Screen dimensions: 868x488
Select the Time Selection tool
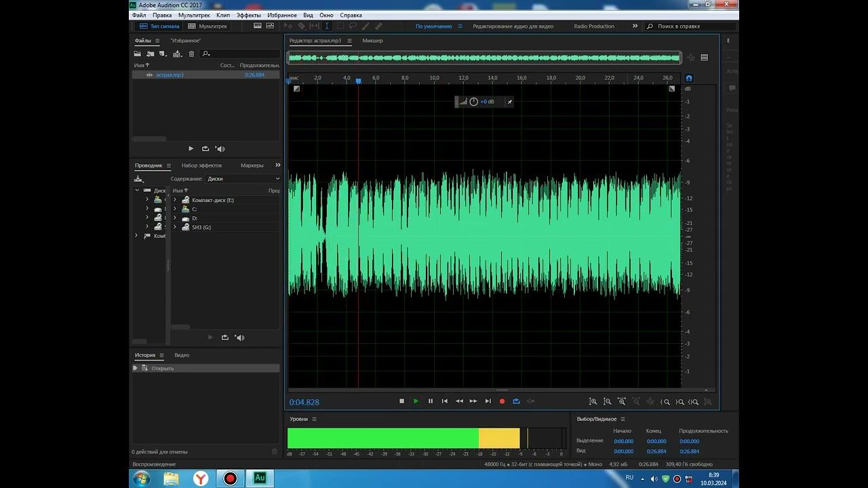coord(326,26)
